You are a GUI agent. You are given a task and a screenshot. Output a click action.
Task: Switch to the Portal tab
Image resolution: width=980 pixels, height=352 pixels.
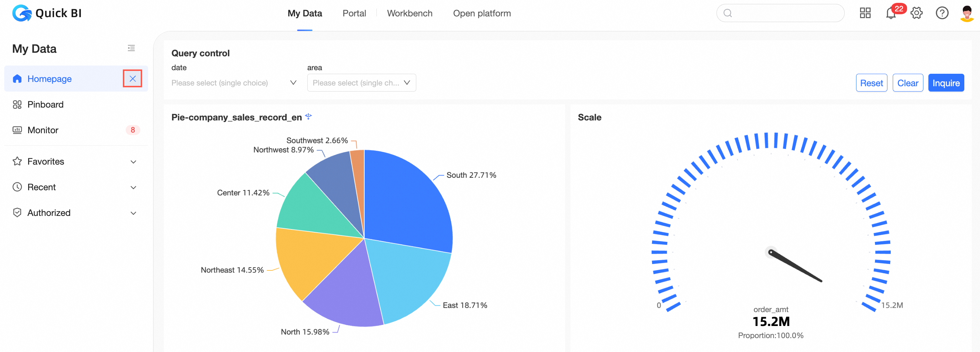(354, 13)
